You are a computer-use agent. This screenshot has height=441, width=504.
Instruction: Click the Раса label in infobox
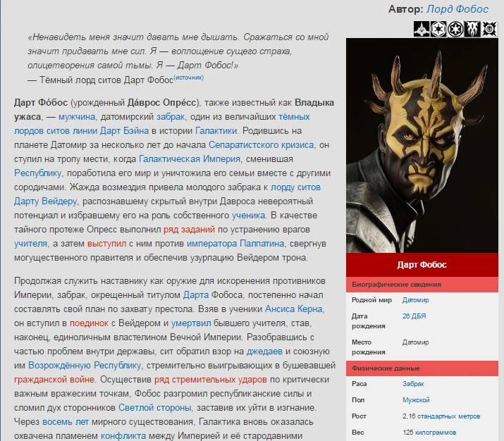click(x=359, y=384)
